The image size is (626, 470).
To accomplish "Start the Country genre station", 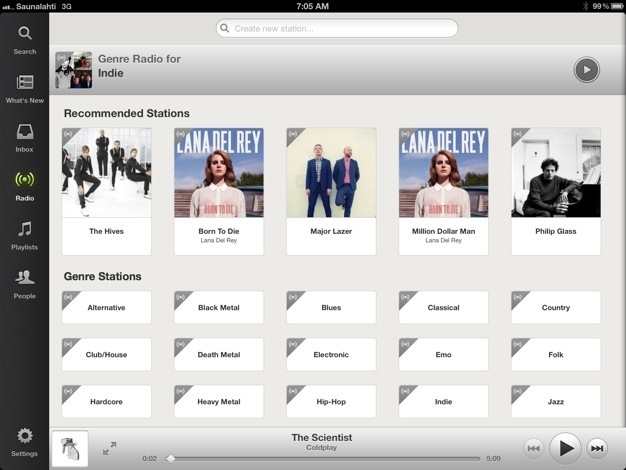I will point(556,307).
